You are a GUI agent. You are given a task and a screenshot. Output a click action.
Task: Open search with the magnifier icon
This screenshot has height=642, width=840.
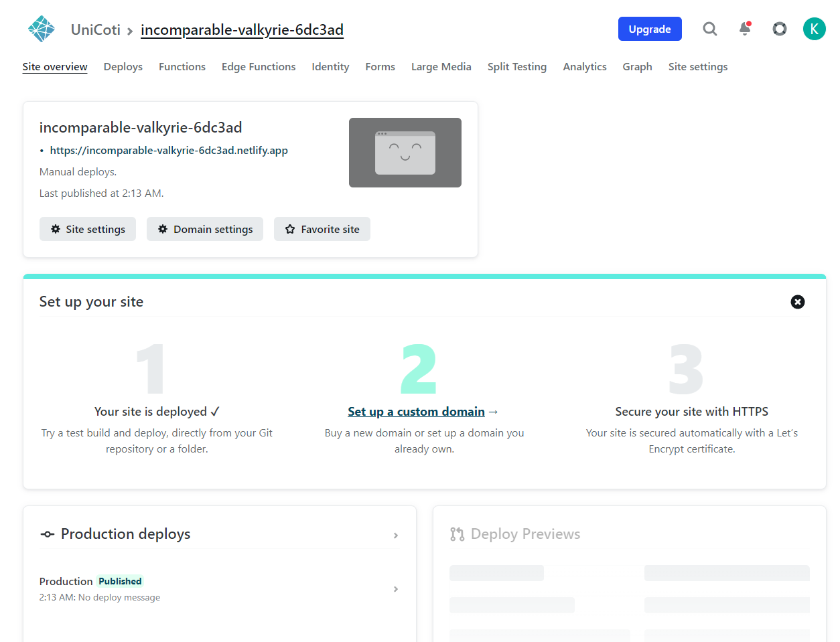pyautogui.click(x=710, y=29)
